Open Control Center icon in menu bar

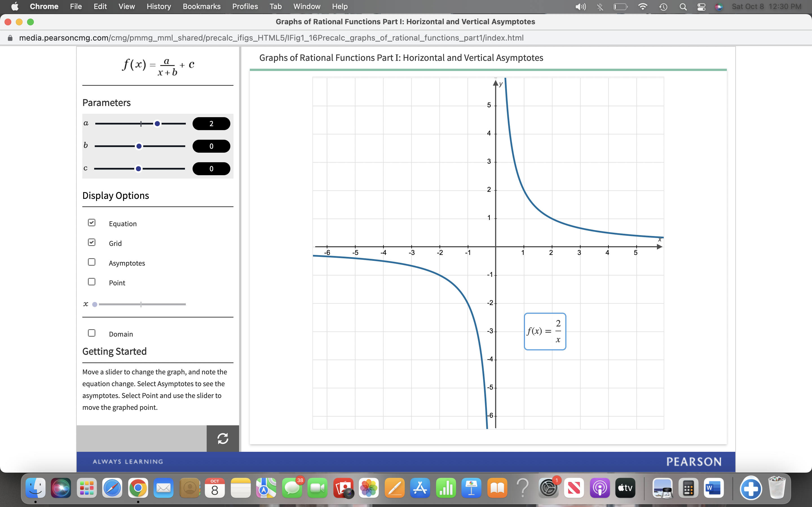click(701, 7)
